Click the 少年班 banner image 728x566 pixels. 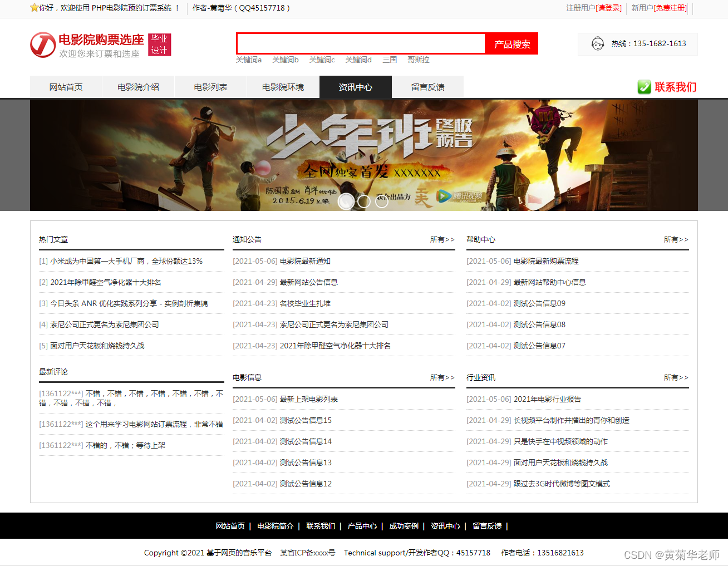364,155
